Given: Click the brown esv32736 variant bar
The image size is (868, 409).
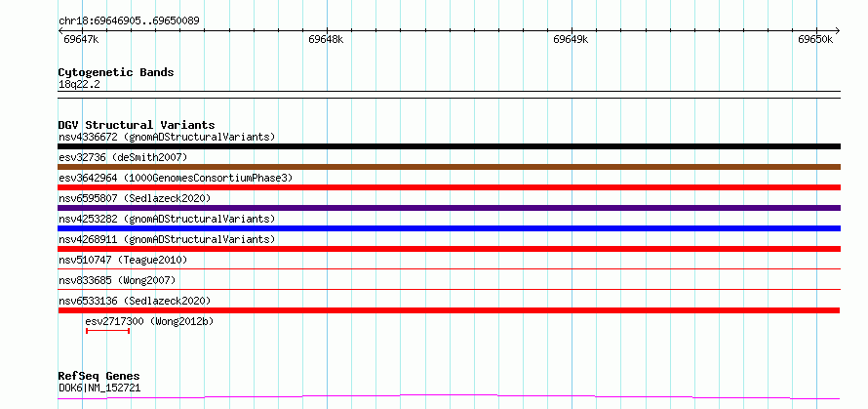Looking at the screenshot, I should point(449,167).
